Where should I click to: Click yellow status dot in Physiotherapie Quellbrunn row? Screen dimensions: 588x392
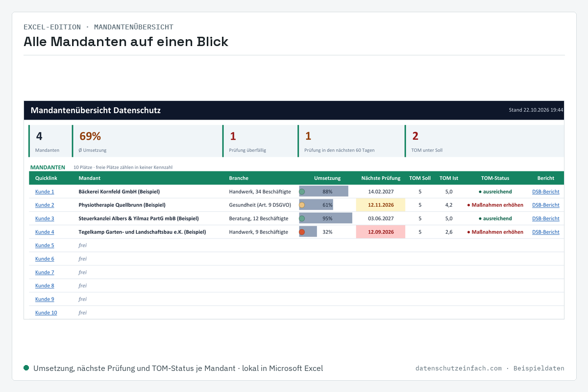point(302,205)
